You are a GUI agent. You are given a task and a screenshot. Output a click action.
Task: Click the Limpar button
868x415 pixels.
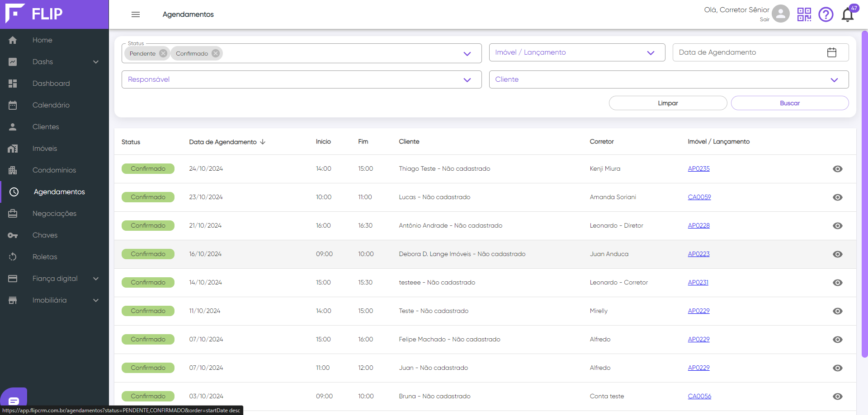click(x=668, y=103)
